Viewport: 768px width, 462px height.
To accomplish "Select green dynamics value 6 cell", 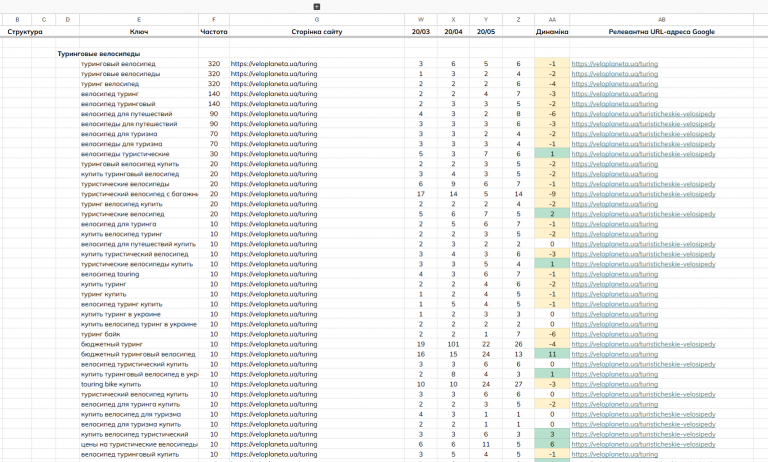I will point(552,444).
